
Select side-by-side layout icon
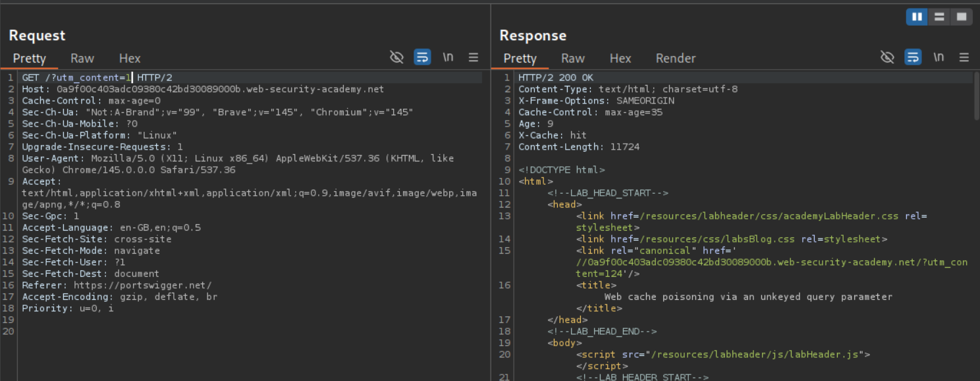click(917, 16)
